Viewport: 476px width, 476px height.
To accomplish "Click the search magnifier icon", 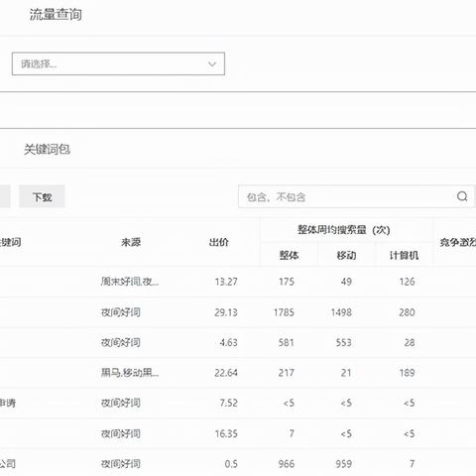I will [x=462, y=196].
